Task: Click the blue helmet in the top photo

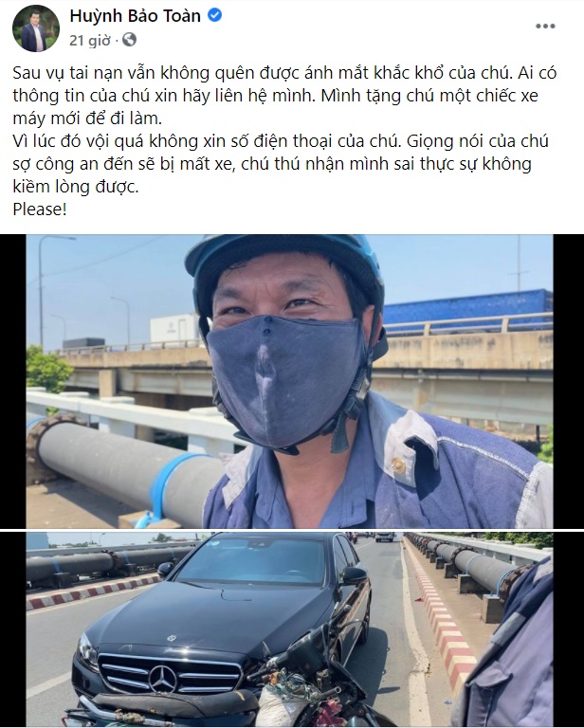Action: click(x=283, y=267)
